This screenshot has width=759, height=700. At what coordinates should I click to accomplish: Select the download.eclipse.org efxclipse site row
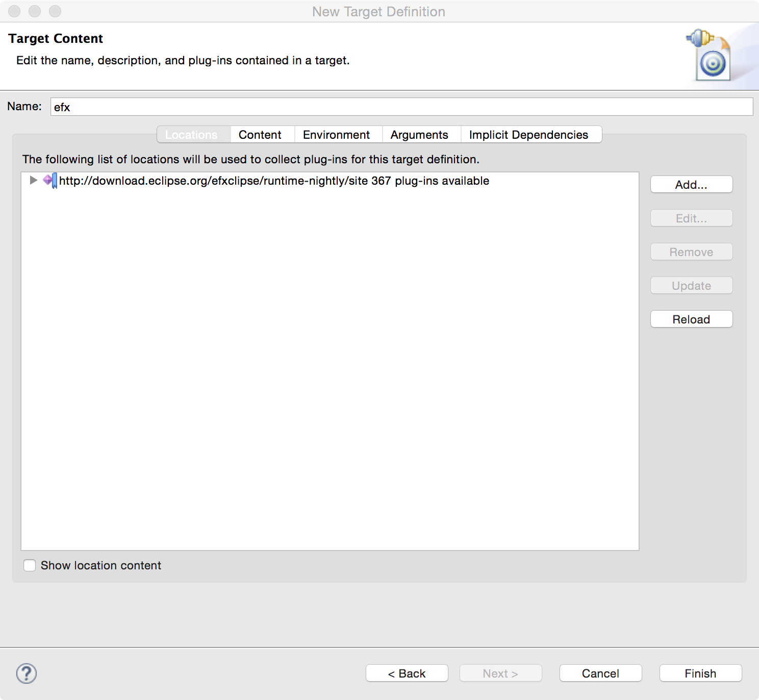coord(274,181)
